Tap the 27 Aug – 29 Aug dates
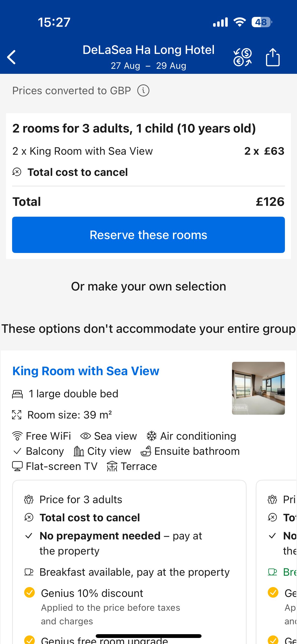 pyautogui.click(x=148, y=66)
